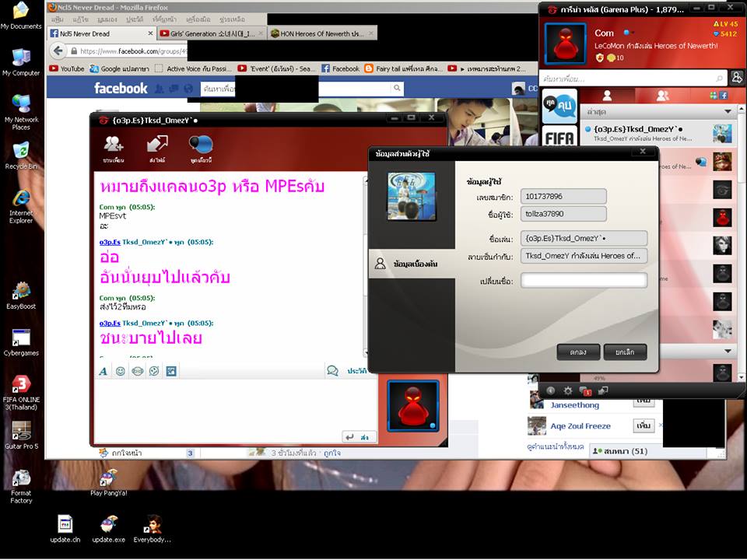Image resolution: width=747 pixels, height=560 pixels.
Task: Click 'o3p.Es' link in chat message
Action: point(110,242)
